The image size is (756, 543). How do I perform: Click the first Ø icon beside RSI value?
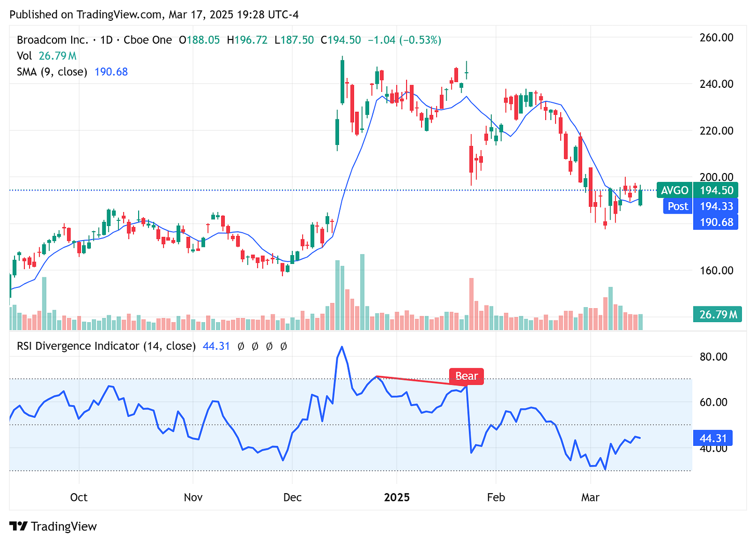(x=240, y=346)
